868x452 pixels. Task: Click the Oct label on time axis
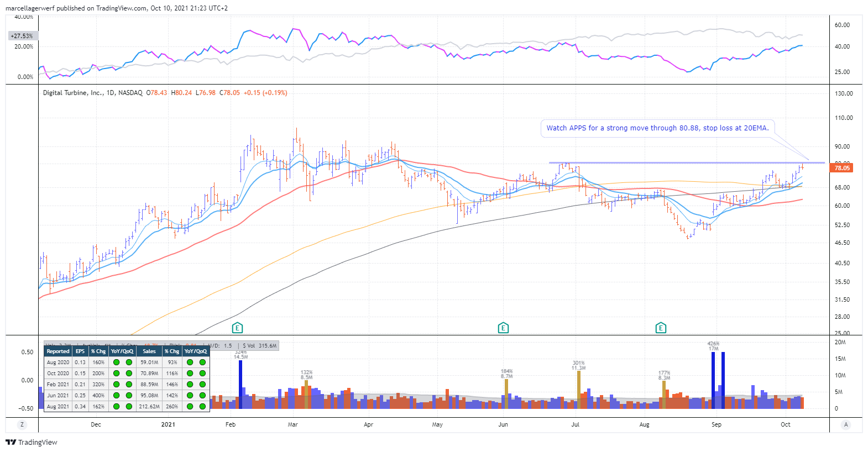pyautogui.click(x=786, y=424)
